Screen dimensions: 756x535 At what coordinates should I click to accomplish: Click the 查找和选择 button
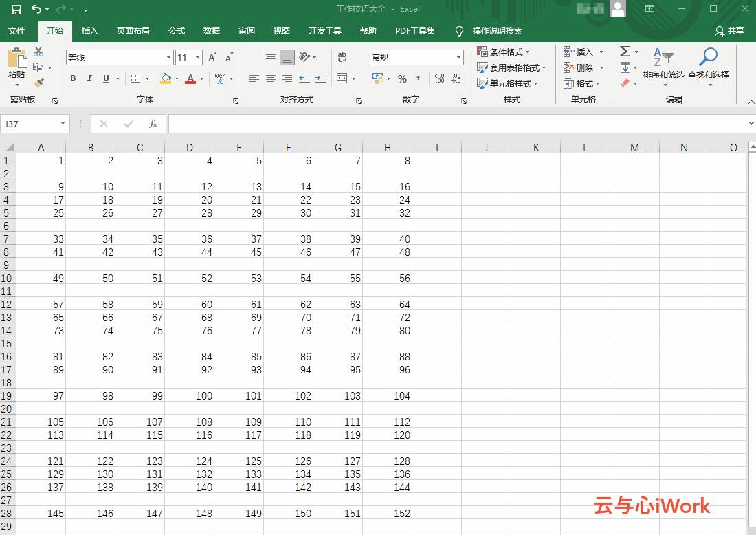point(708,65)
